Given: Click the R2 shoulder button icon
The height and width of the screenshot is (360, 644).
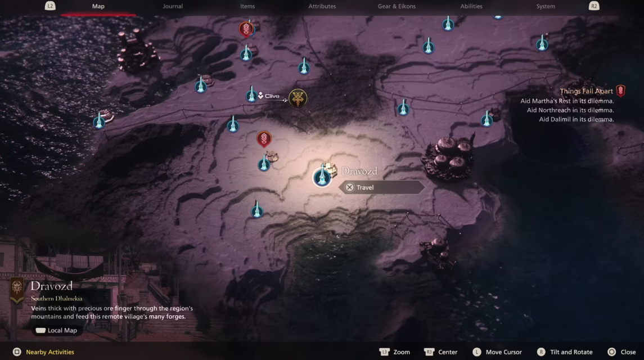Looking at the screenshot, I should [593, 6].
